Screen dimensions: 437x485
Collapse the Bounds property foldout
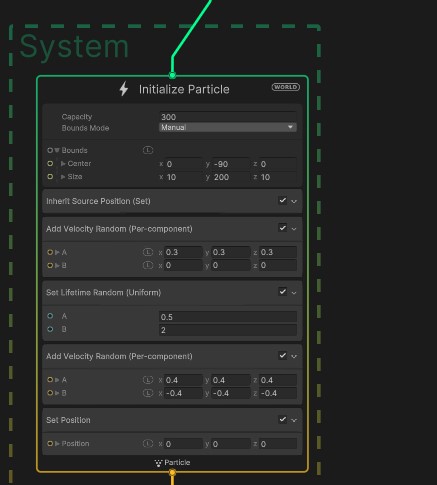point(57,150)
